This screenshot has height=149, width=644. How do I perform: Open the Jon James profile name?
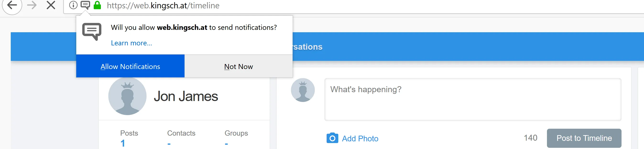186,96
